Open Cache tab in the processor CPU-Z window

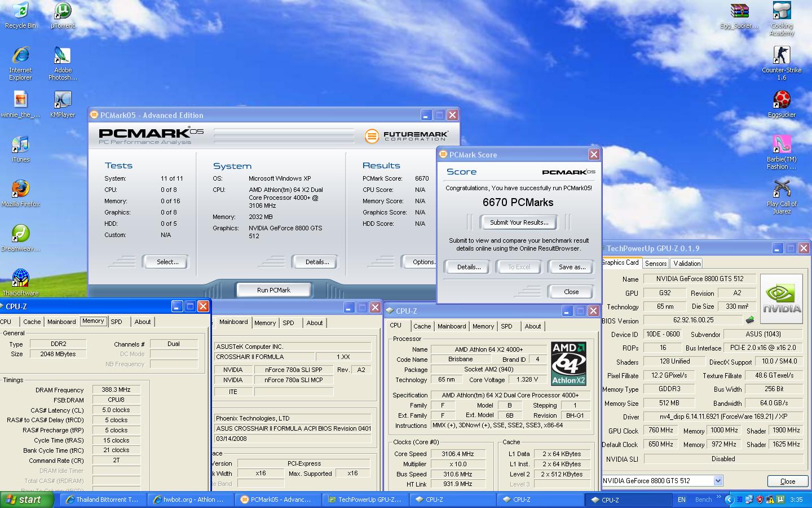pos(422,326)
